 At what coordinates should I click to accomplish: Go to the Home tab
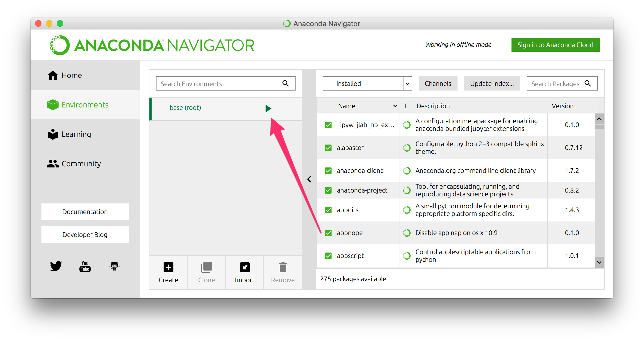(x=71, y=75)
